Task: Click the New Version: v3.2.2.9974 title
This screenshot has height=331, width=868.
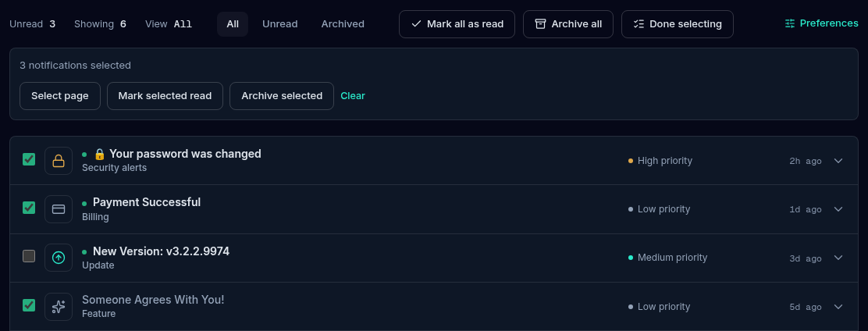Action: coord(161,251)
